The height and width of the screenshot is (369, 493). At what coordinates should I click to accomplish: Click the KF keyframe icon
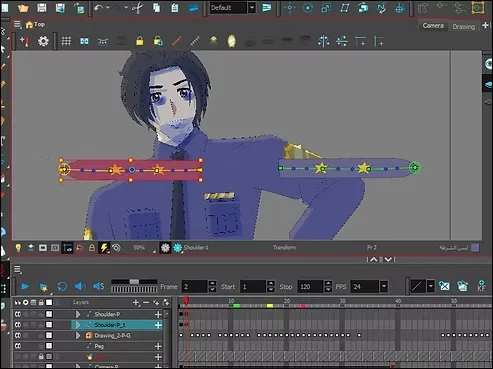pos(481,286)
